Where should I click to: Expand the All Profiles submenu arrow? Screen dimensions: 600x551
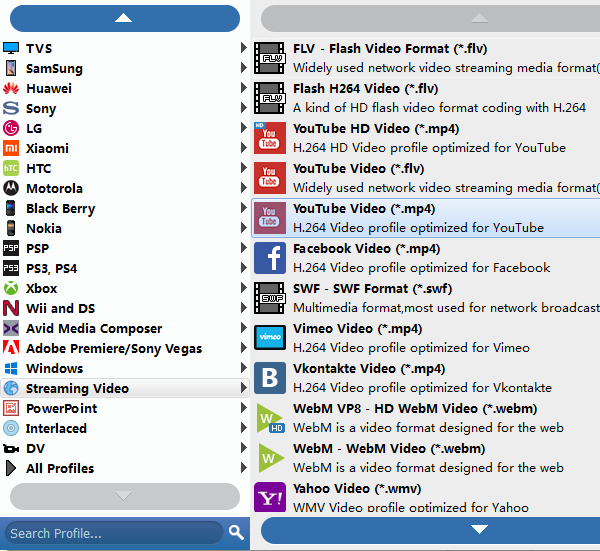(244, 468)
